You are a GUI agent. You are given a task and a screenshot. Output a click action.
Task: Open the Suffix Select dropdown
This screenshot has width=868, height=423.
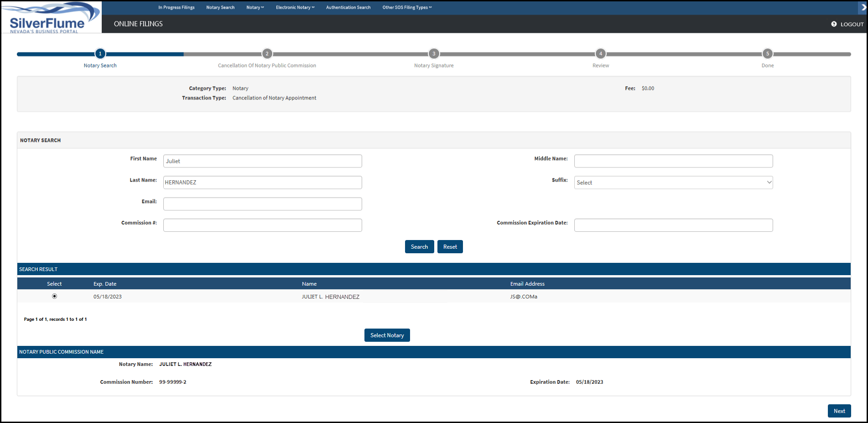(673, 182)
